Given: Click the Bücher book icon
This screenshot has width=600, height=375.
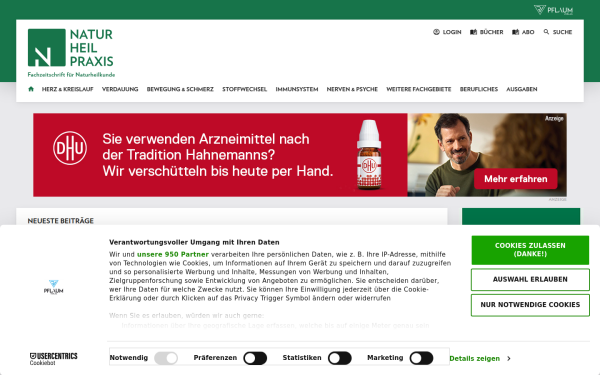Looking at the screenshot, I should (x=473, y=32).
